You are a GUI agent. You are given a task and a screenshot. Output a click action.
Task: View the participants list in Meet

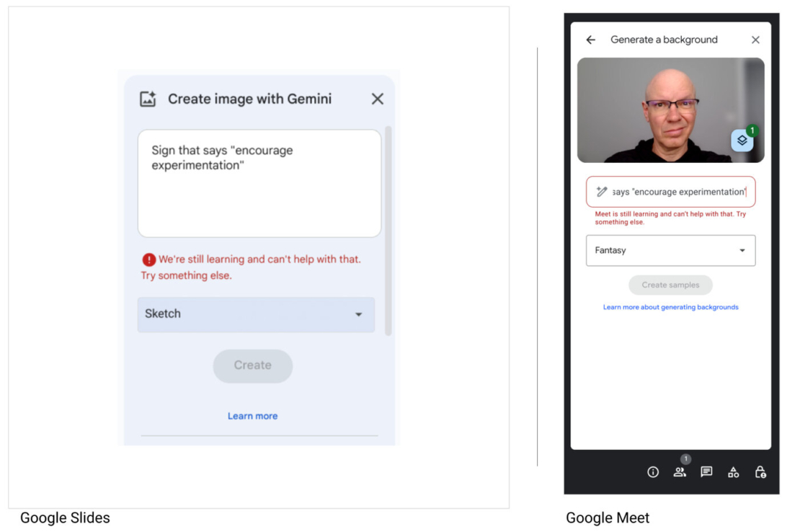point(680,472)
